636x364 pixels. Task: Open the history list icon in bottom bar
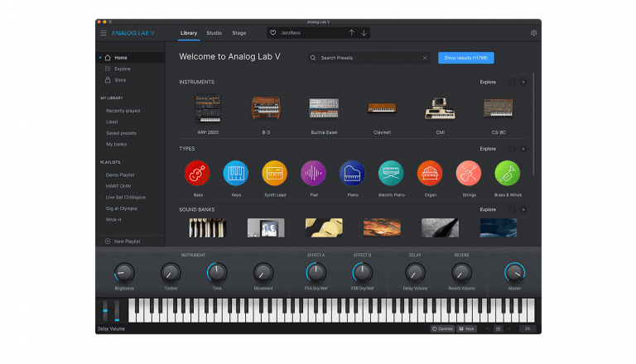tap(498, 328)
